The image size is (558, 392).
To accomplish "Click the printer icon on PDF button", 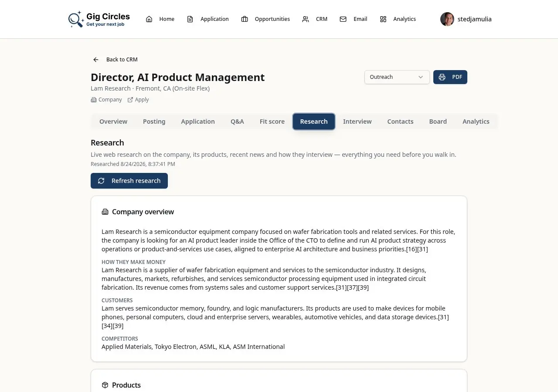I will (442, 77).
